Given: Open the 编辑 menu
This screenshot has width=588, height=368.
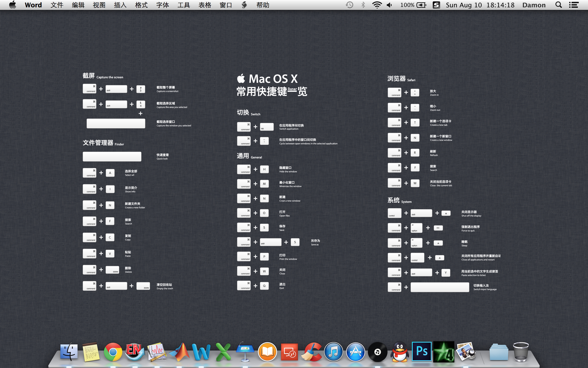Looking at the screenshot, I should coord(78,5).
